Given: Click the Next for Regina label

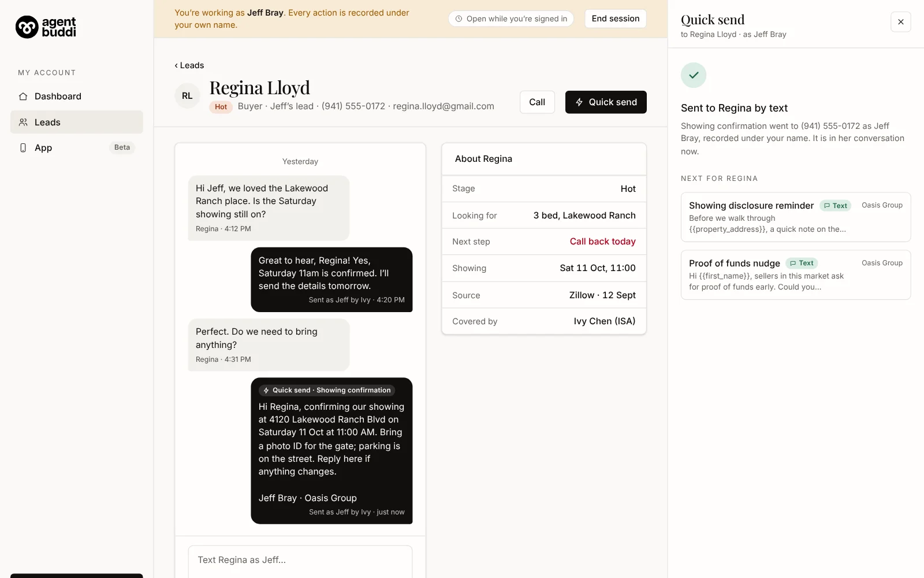Looking at the screenshot, I should 719,179.
